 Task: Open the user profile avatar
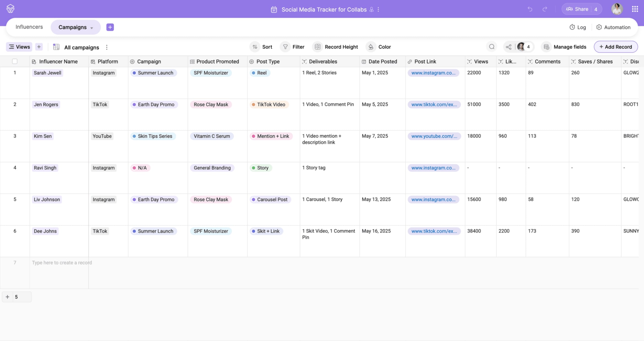pos(617,9)
